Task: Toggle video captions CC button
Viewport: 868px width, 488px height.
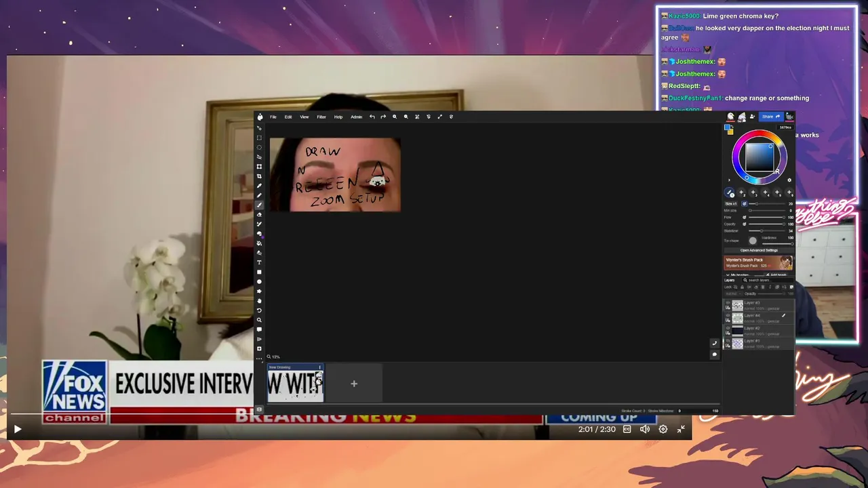Action: click(x=627, y=429)
